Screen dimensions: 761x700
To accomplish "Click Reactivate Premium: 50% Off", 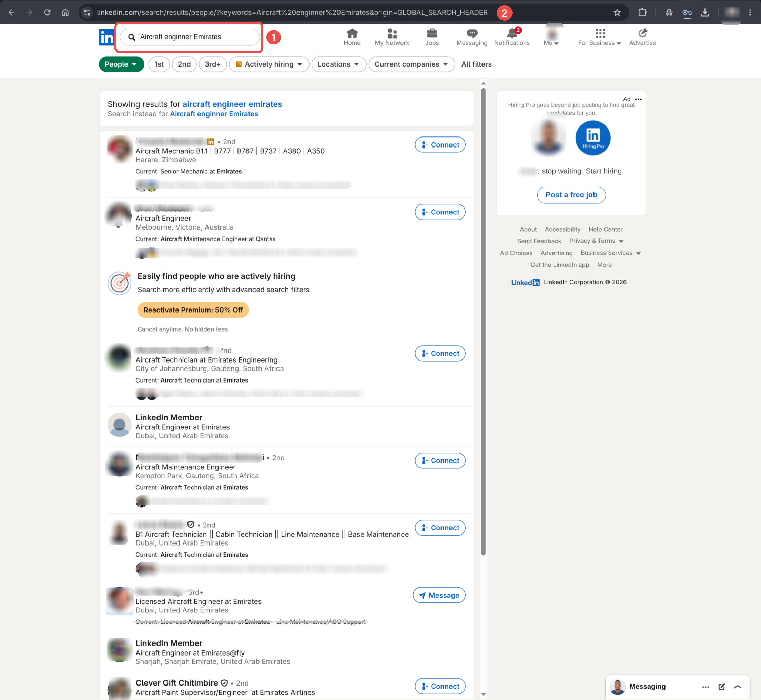I will click(x=193, y=310).
